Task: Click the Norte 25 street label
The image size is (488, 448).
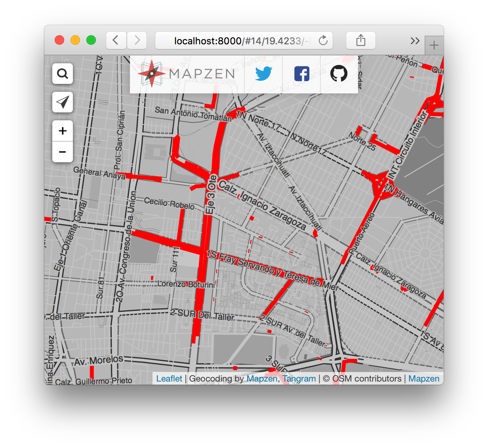Action: [362, 141]
